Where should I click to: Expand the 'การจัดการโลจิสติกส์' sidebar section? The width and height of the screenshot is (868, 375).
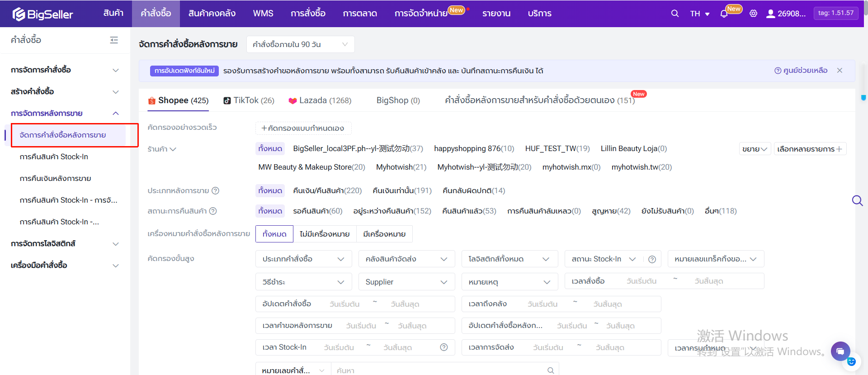coord(65,243)
